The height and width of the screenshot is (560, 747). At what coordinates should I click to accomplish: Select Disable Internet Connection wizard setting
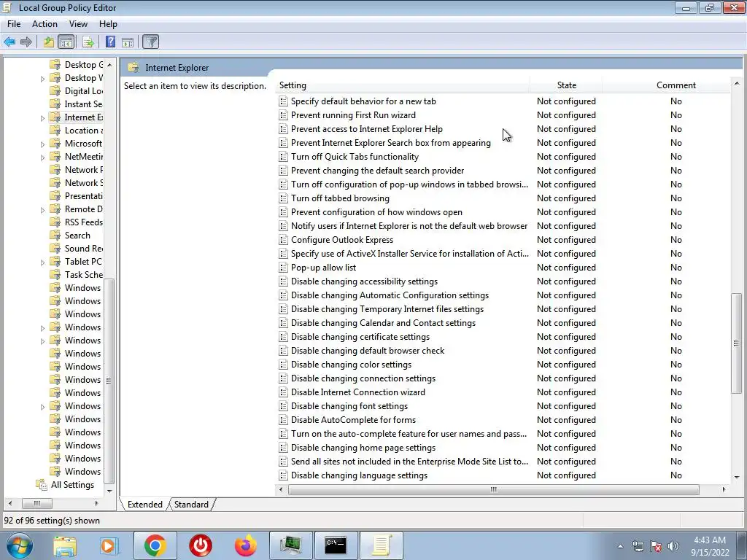point(357,392)
